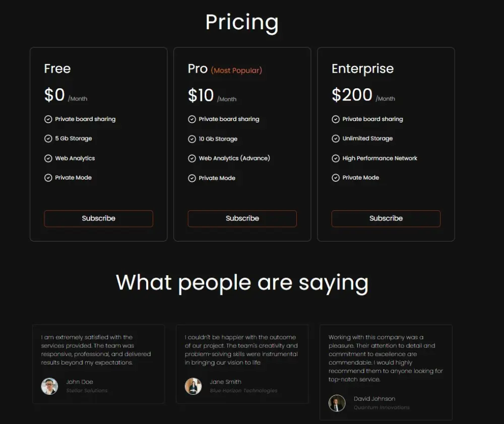Click Enterprise plan's Private Mode checkmark icon
This screenshot has width=504, height=424.
[x=336, y=177]
